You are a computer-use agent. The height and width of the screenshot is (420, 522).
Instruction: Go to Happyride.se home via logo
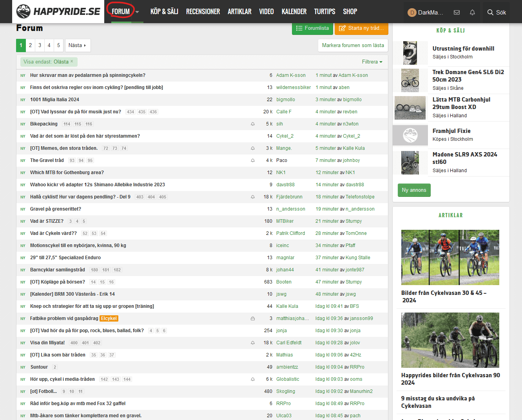coord(58,12)
